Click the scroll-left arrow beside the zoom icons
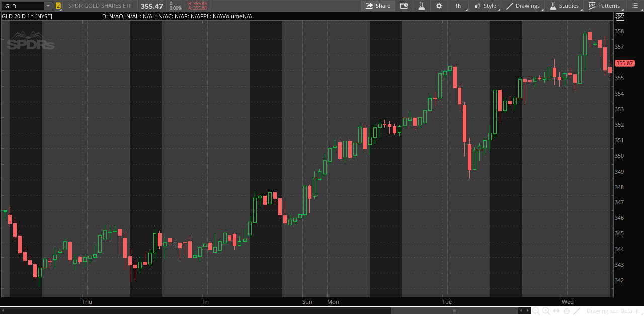Viewport: 644px width, 316px height. pyautogui.click(x=521, y=311)
